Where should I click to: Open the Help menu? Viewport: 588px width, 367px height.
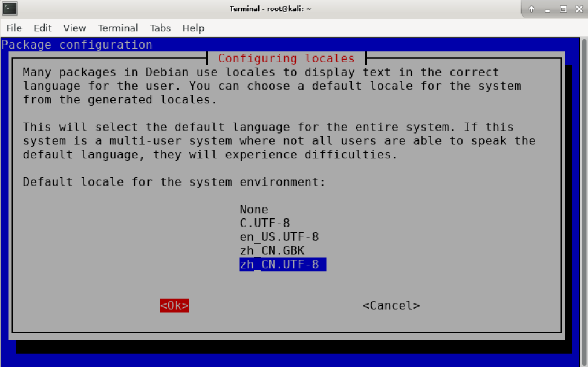[193, 28]
